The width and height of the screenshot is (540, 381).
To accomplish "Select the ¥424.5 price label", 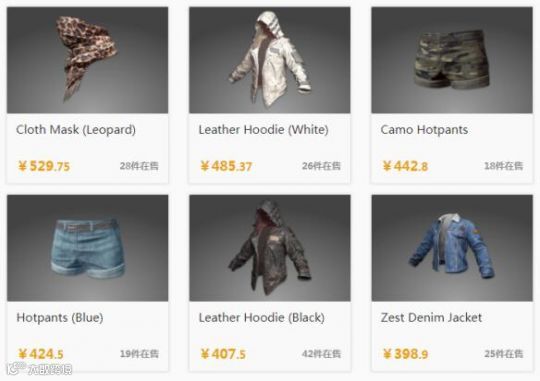I will coord(41,354).
